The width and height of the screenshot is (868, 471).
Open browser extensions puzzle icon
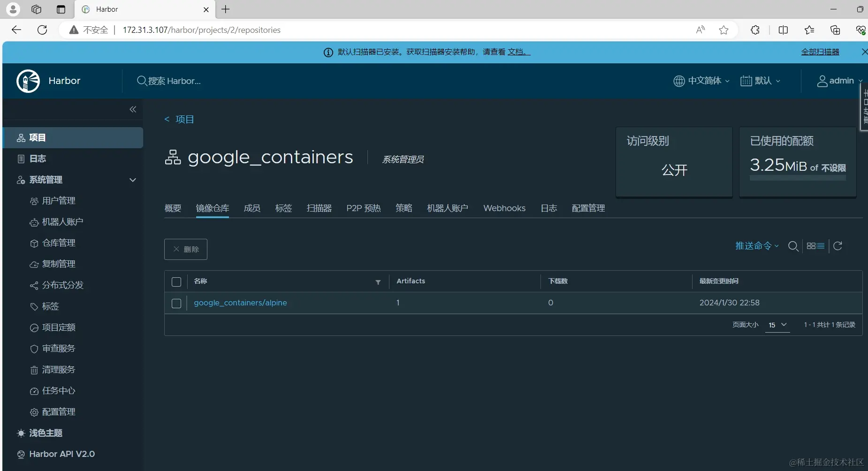click(755, 30)
